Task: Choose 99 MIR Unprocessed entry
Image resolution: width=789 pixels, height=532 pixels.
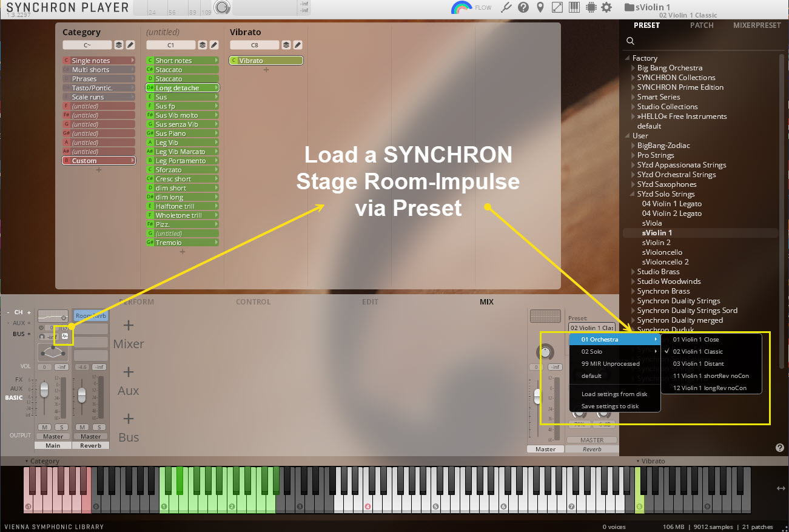Action: [x=614, y=363]
